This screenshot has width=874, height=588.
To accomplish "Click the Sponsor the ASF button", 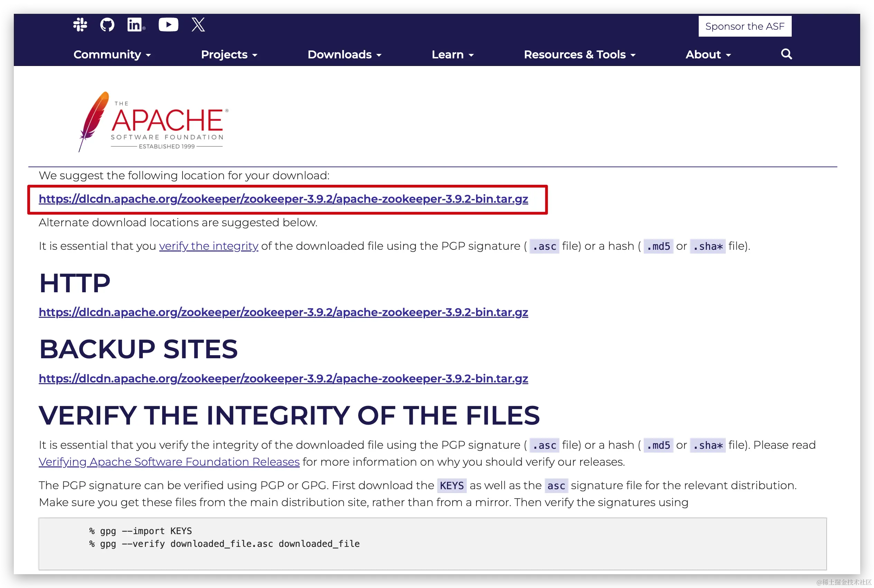I will pyautogui.click(x=745, y=26).
